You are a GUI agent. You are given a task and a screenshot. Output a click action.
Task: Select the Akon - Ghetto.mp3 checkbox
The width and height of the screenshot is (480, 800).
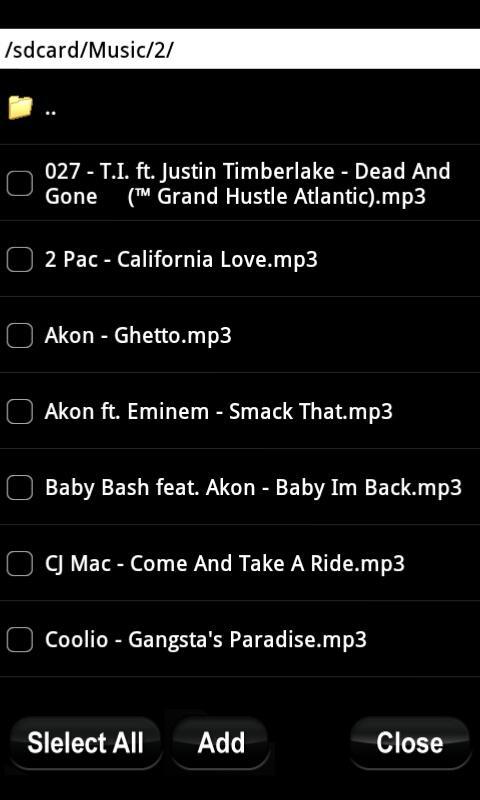19,336
